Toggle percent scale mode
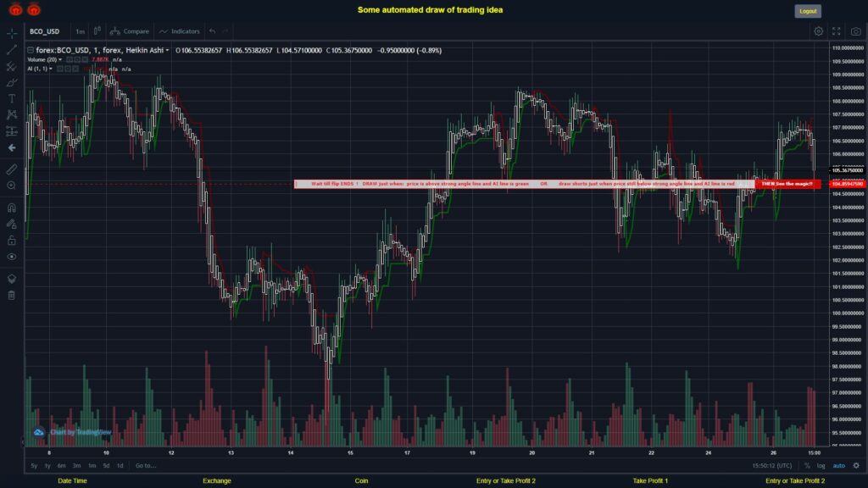Image resolution: width=868 pixels, height=488 pixels. click(x=807, y=466)
